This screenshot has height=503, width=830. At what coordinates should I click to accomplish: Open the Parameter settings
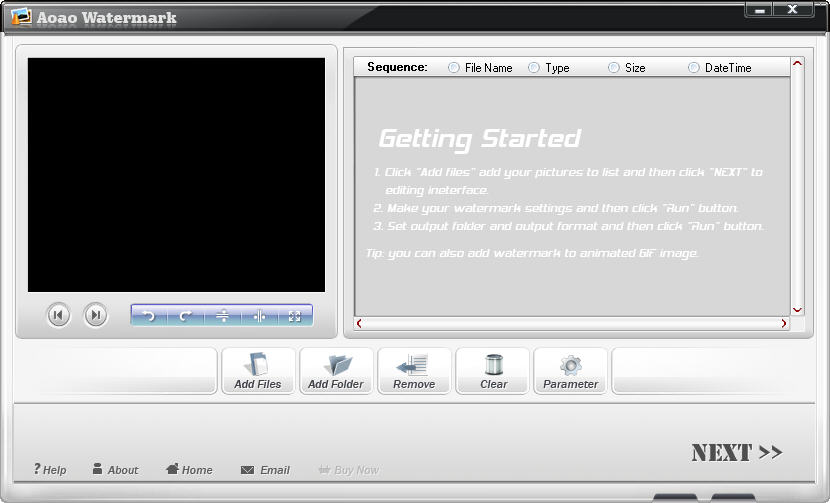tap(571, 371)
